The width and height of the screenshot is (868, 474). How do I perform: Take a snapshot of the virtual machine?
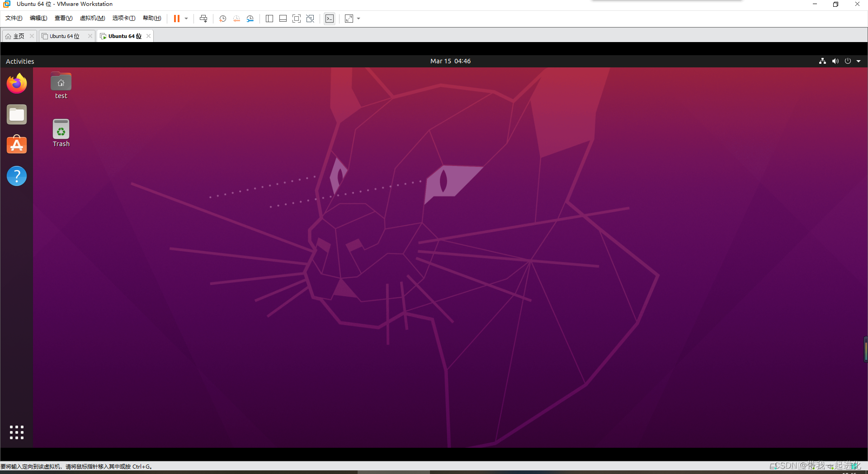coord(223,19)
